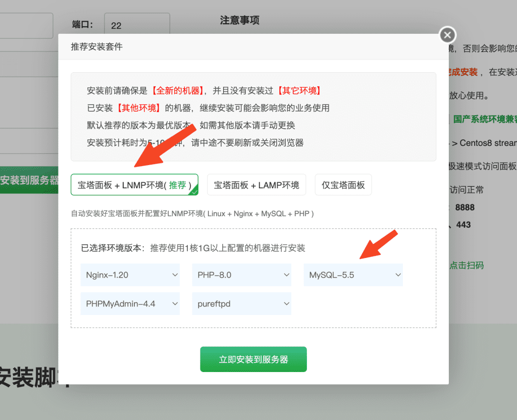Click the input field left of 端口 label
Image resolution: width=517 pixels, height=420 pixels.
coord(26,25)
